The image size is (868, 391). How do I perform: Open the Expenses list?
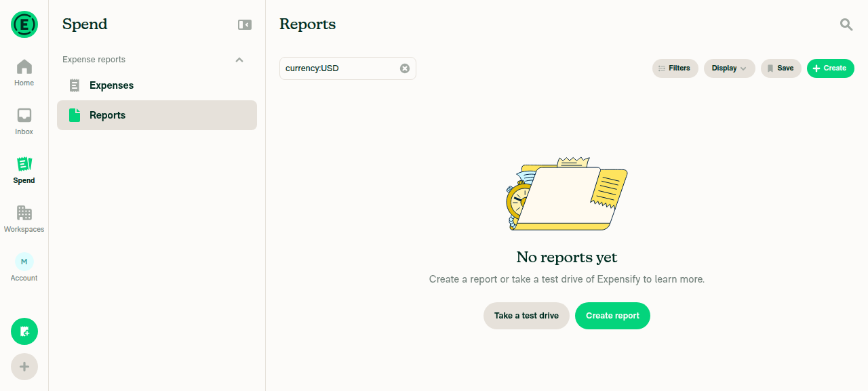click(x=157, y=85)
